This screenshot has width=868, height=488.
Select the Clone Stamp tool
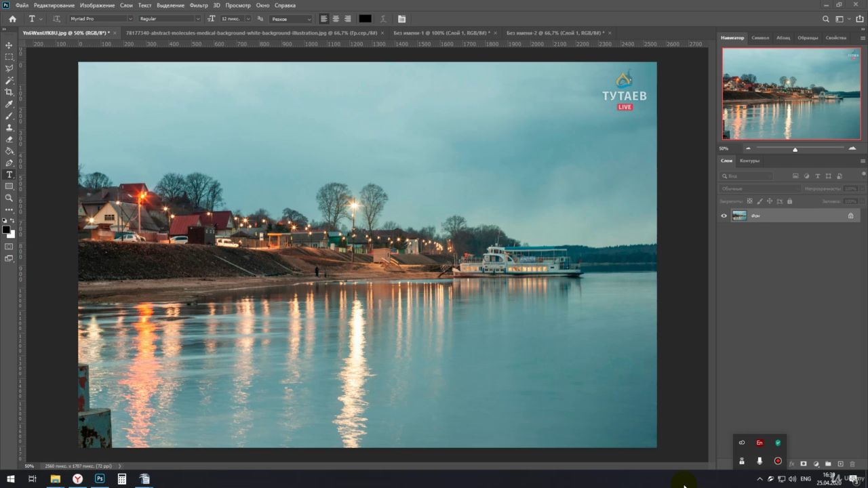9,127
